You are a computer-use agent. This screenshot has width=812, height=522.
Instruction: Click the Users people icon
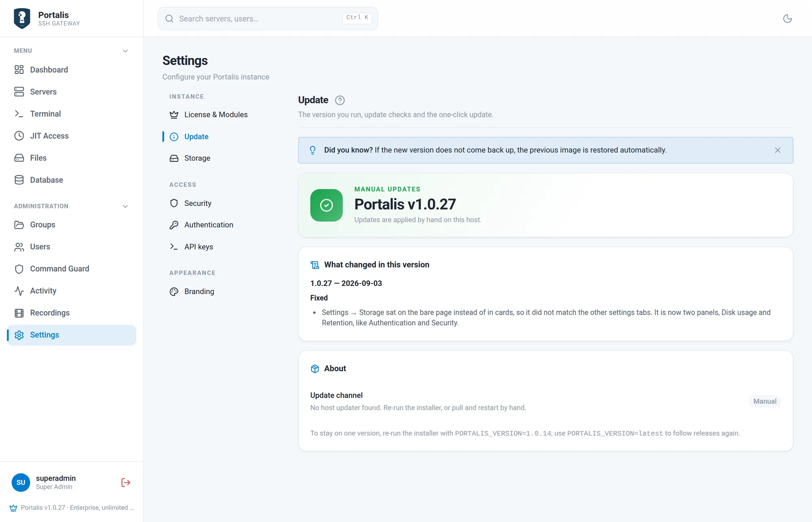point(19,247)
